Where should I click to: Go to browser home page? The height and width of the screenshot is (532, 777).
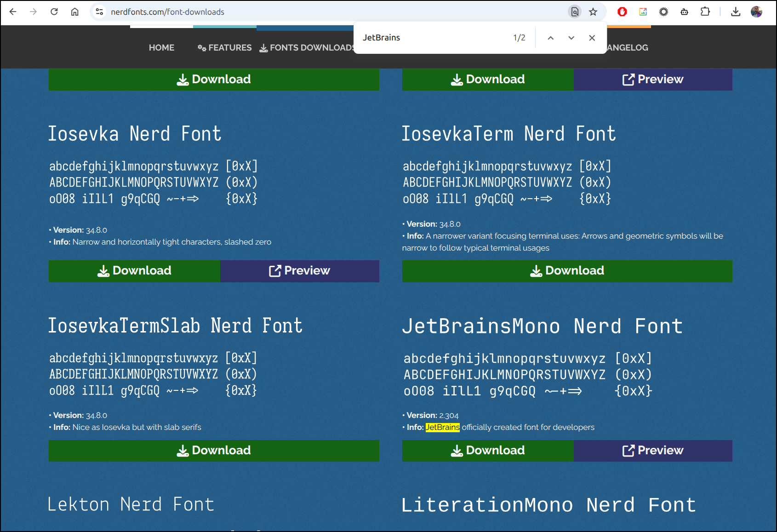pos(74,12)
